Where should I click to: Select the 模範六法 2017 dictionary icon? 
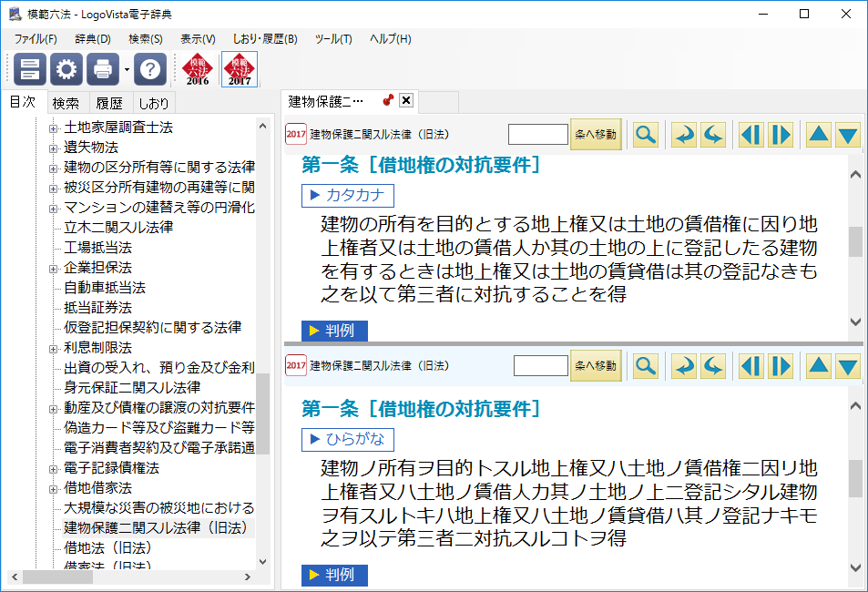point(240,69)
